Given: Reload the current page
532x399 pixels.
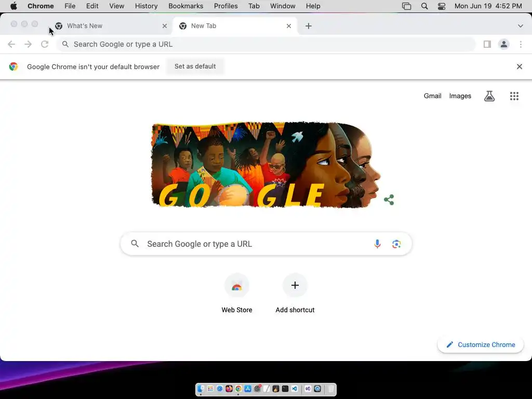Looking at the screenshot, I should tap(45, 44).
